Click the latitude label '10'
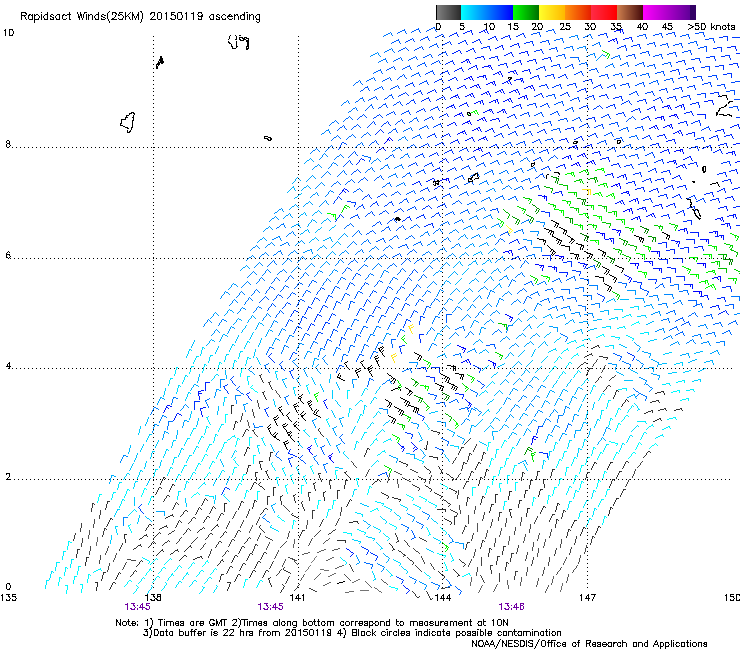The image size is (740, 650). [8, 33]
